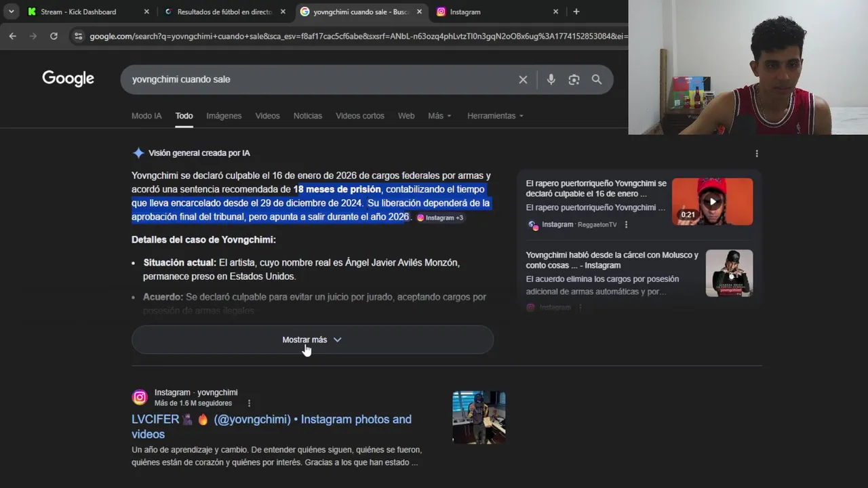Open a new browser tab
Image resolution: width=868 pixels, height=488 pixels.
tap(576, 12)
